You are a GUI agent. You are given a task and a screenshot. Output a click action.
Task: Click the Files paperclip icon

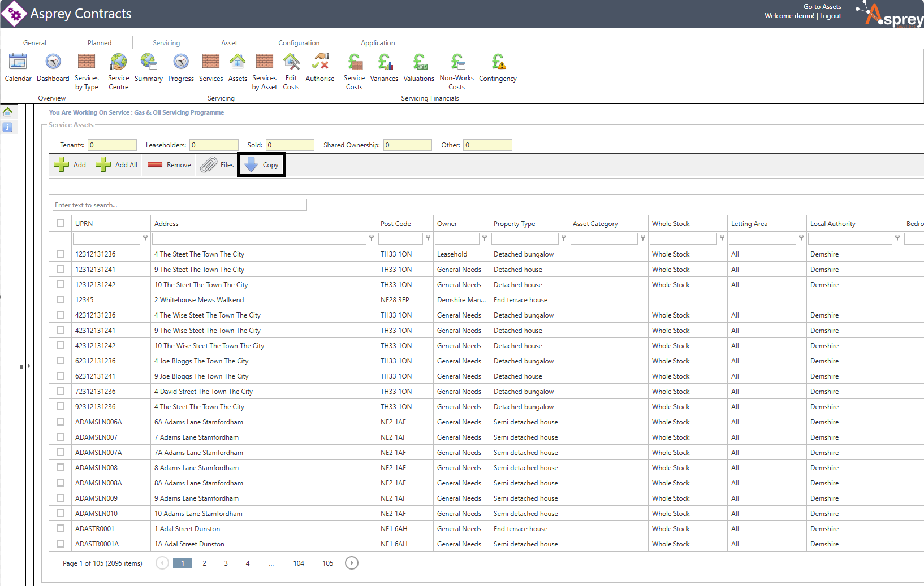(209, 165)
